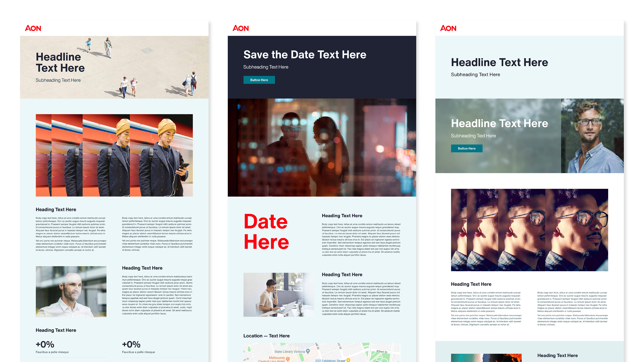The height and width of the screenshot is (362, 644).
Task: Select the bald man in white shirt photo
Action: point(71,292)
